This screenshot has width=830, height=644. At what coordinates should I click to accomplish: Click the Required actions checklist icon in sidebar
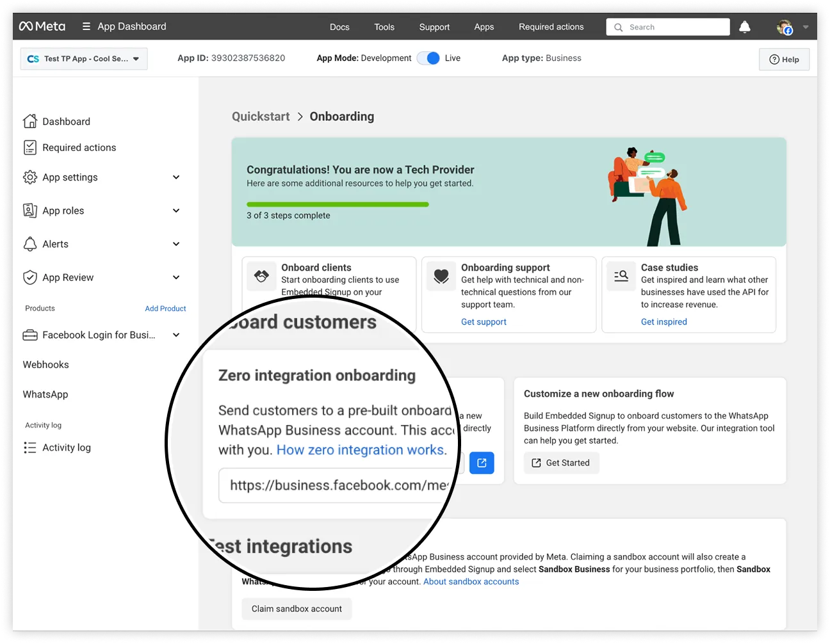coord(30,148)
